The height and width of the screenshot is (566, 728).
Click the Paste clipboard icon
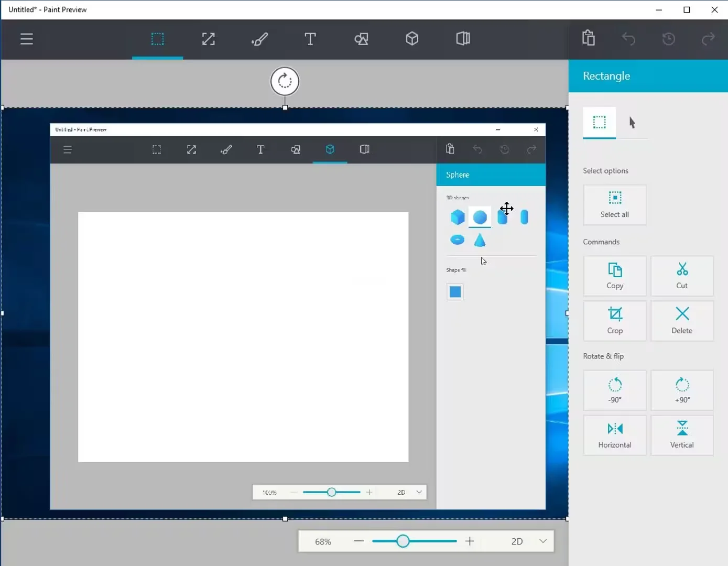point(589,38)
